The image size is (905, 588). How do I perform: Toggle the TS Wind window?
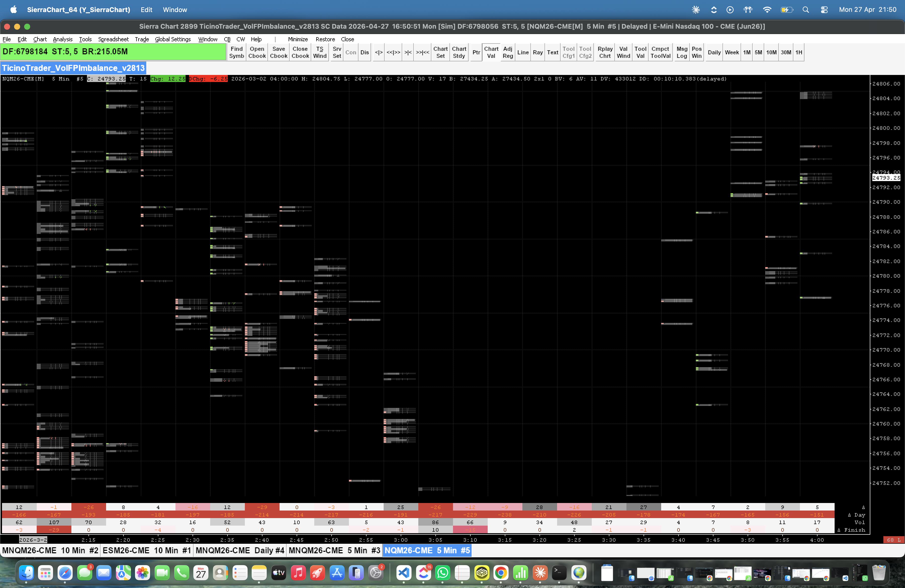point(320,52)
